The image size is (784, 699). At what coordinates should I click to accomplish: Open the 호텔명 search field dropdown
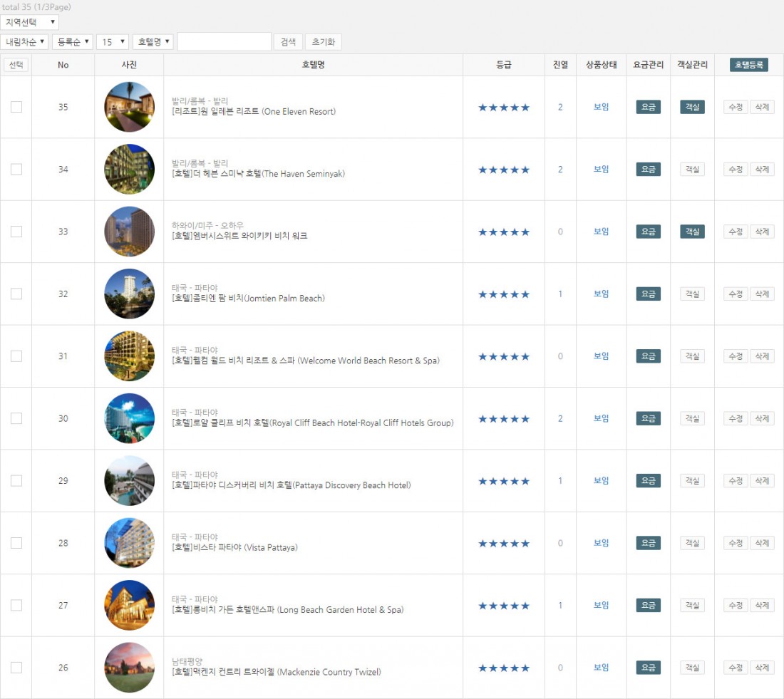153,42
